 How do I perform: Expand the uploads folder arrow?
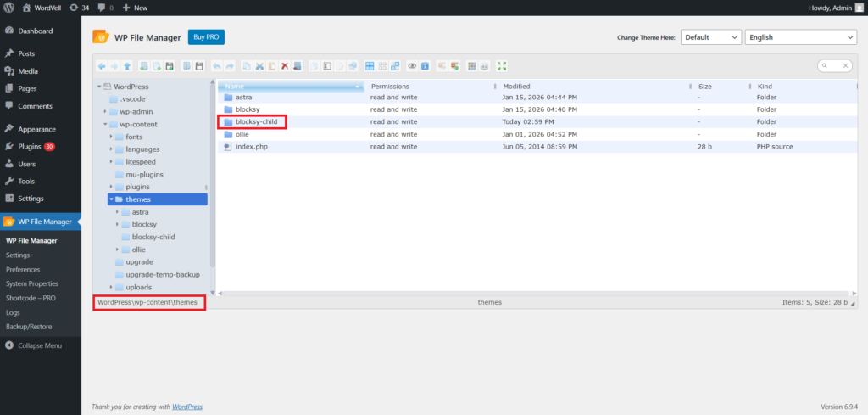pos(111,287)
